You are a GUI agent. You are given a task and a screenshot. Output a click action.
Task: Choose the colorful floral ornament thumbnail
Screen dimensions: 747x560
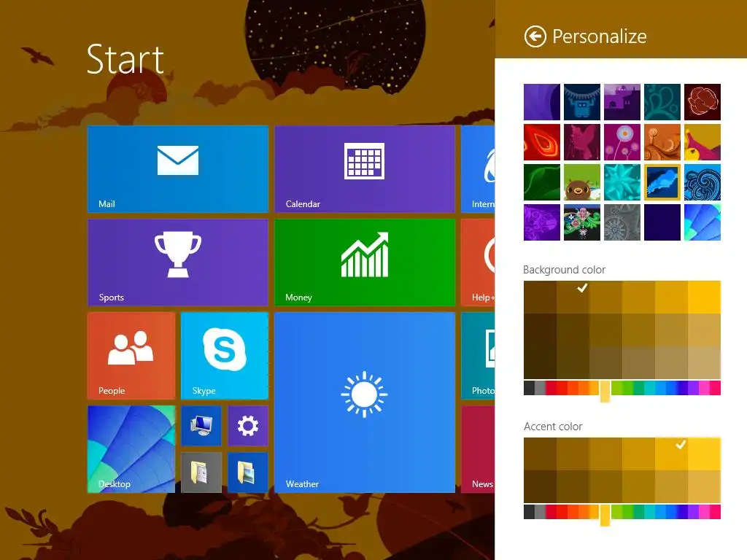pos(581,222)
